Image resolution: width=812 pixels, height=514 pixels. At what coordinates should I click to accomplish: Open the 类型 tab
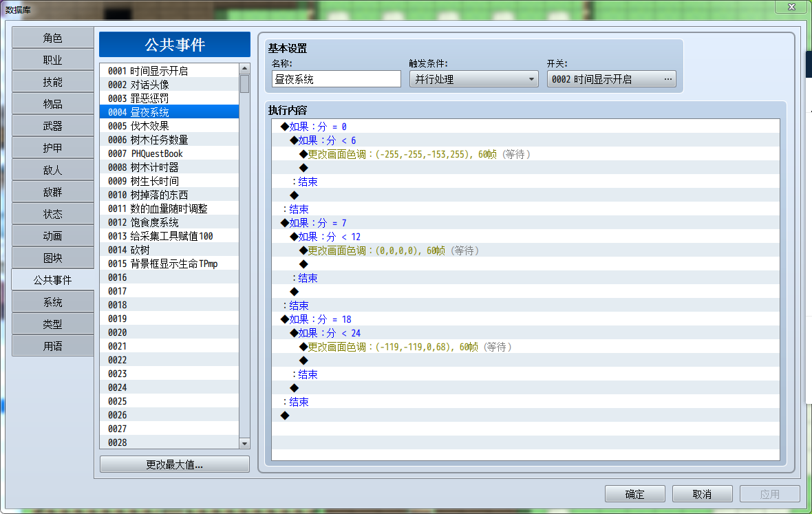tap(53, 324)
